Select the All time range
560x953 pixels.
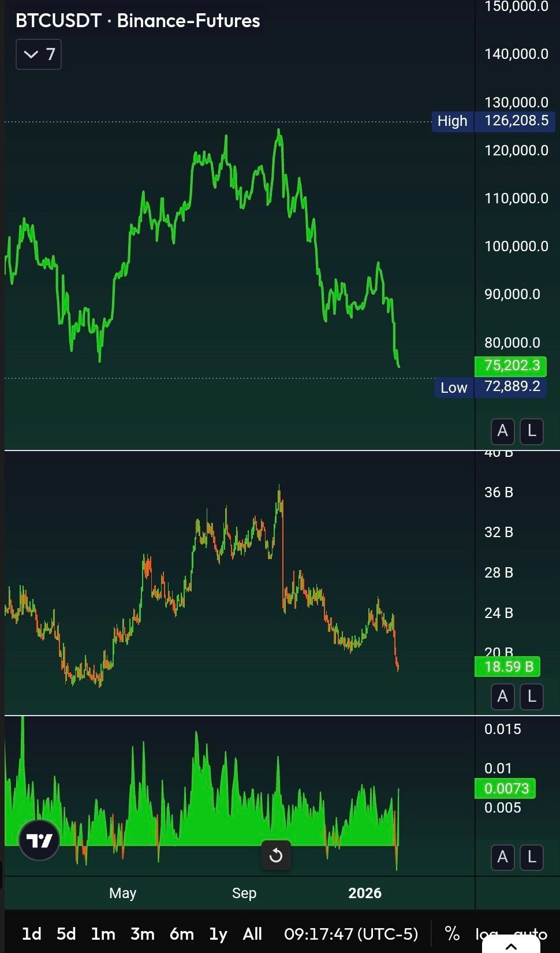coord(252,934)
